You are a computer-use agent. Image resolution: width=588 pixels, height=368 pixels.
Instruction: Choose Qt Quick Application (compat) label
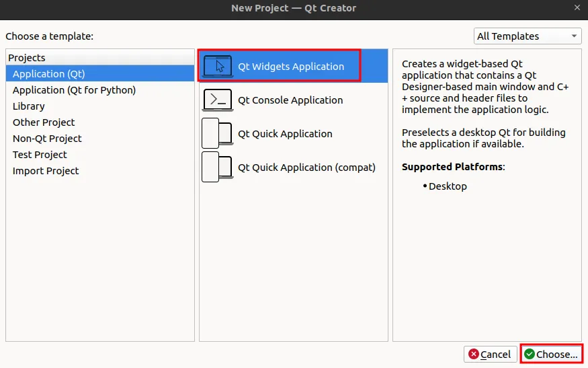306,168
